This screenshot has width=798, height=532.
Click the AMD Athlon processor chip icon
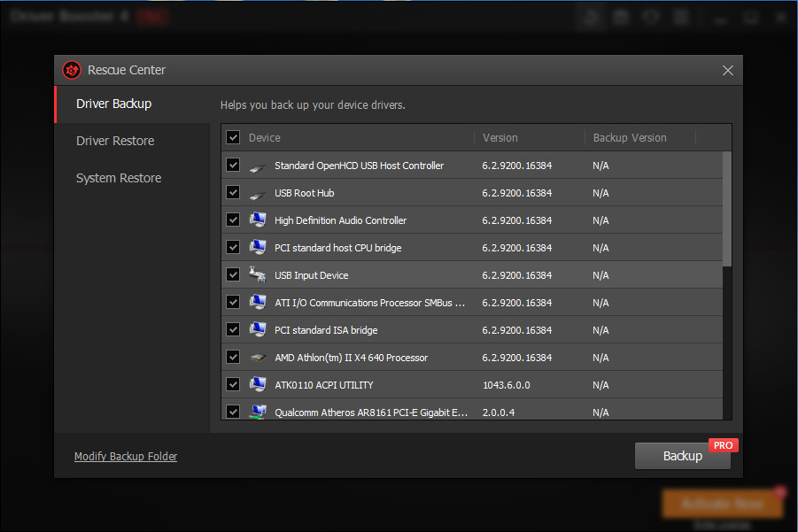(x=258, y=357)
